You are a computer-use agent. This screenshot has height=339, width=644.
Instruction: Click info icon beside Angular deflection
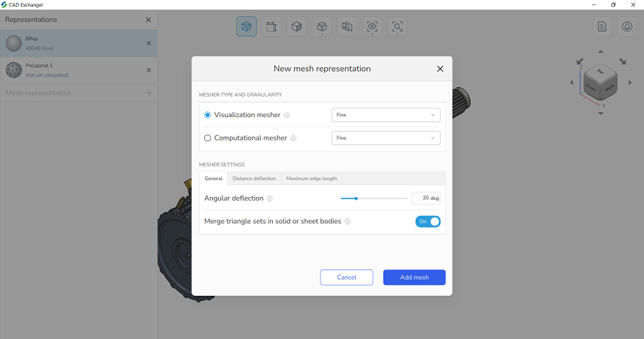point(270,198)
